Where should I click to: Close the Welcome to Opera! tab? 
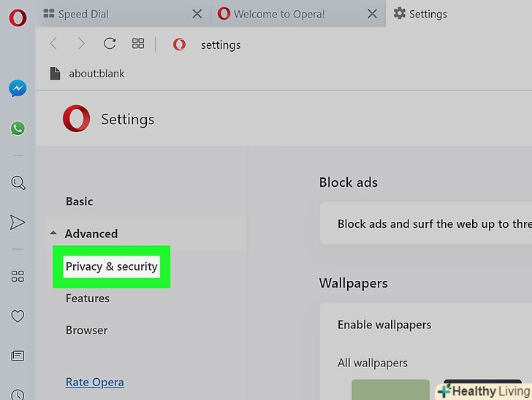[x=372, y=14]
